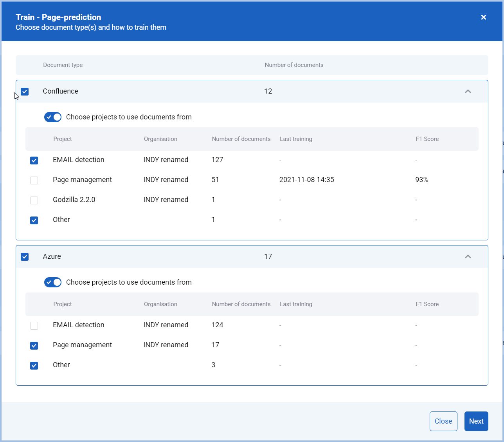The image size is (504, 442).
Task: Click the 127 documents count cell
Action: tap(217, 160)
